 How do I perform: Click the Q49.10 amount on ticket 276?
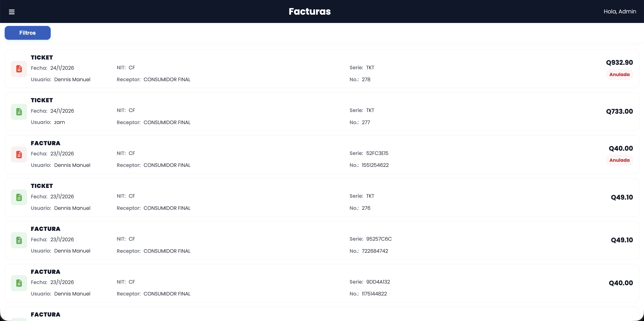(x=621, y=197)
